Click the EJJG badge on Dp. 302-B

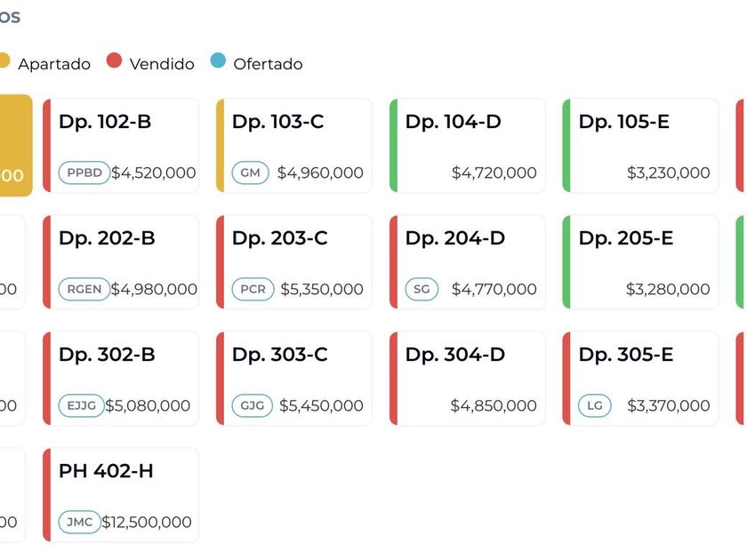tap(81, 405)
